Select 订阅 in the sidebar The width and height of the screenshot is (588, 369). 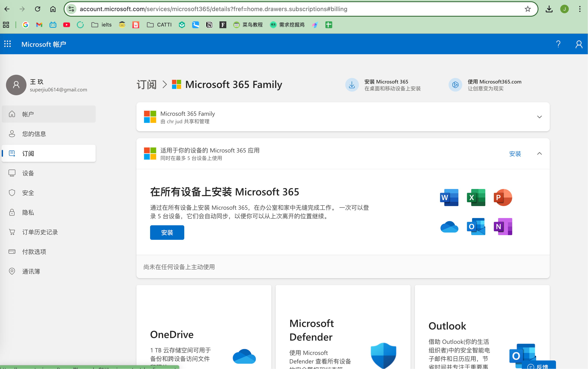pos(48,153)
